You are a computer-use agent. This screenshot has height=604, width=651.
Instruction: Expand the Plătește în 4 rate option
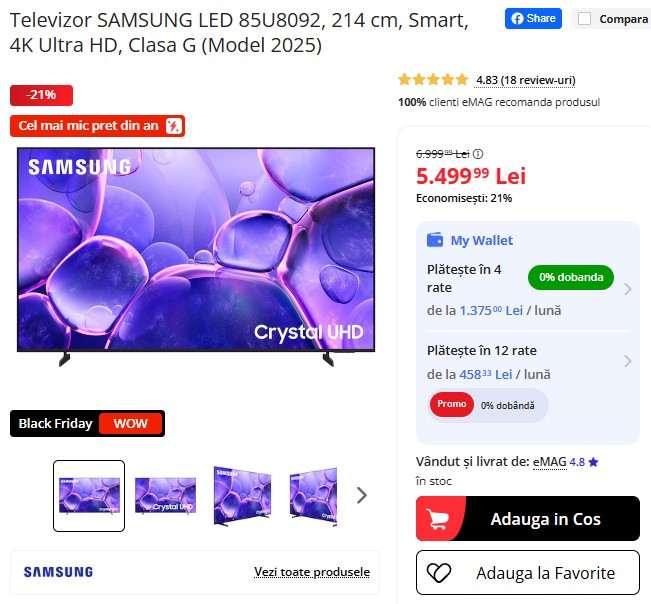click(x=528, y=289)
